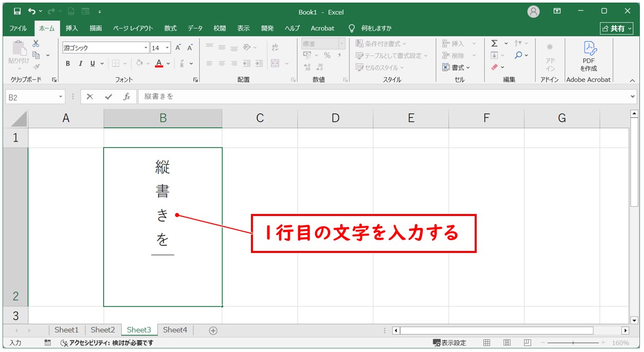Select row 3 header
The image size is (644, 352).
[15, 315]
